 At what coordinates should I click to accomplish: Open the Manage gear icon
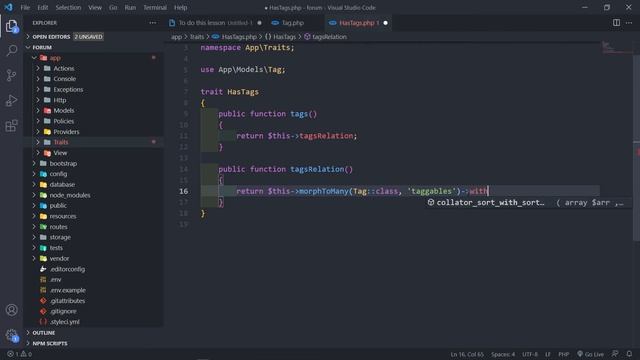pos(12,336)
